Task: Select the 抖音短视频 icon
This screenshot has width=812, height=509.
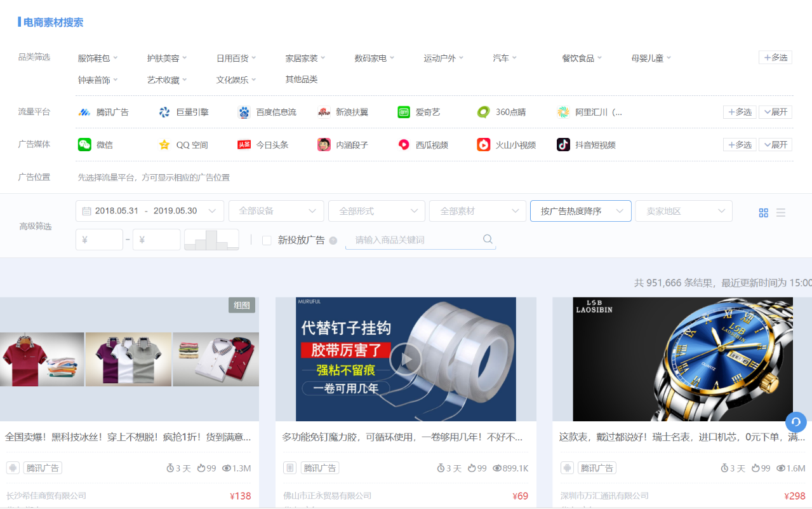Action: point(564,145)
